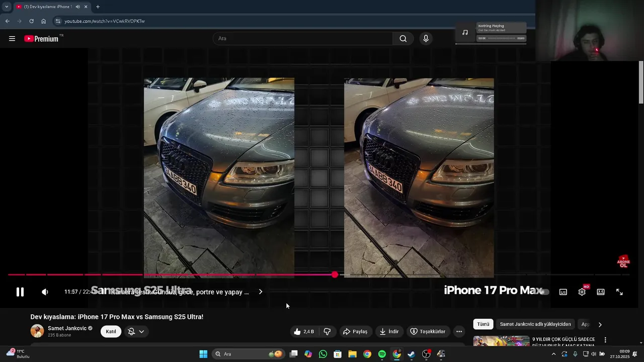The image size is (644, 362).
Task: Click the Teşekkürler thanks button
Action: click(x=428, y=332)
